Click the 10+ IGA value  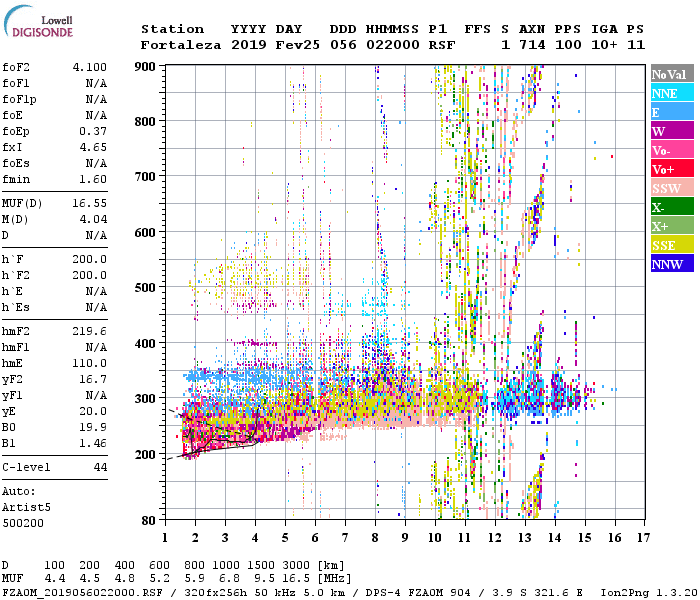pos(604,45)
